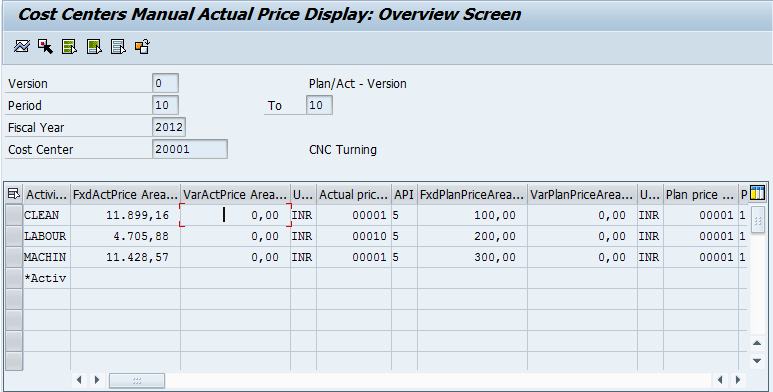Viewport: 773px width, 392px height.
Task: Select the MACHIN activity row selector
Action: tap(14, 257)
